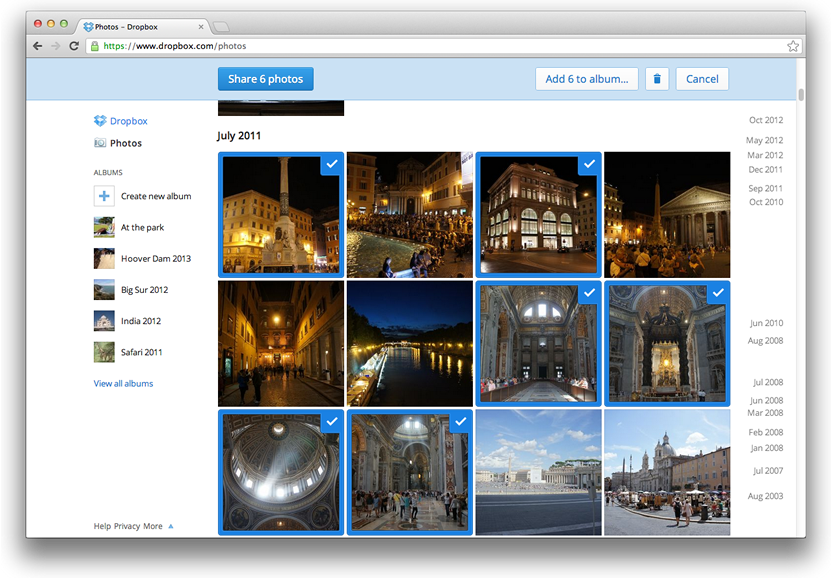Jump to Oct 2012 in timeline
Image resolution: width=832 pixels, height=578 pixels.
[765, 121]
